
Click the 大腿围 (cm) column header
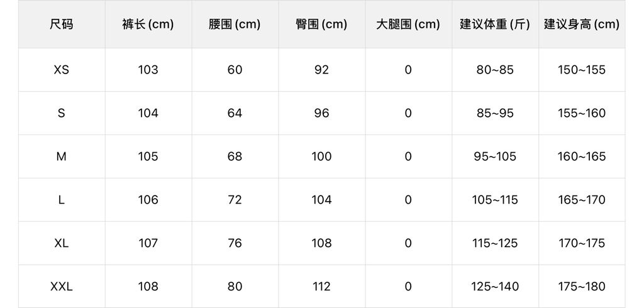coord(408,25)
